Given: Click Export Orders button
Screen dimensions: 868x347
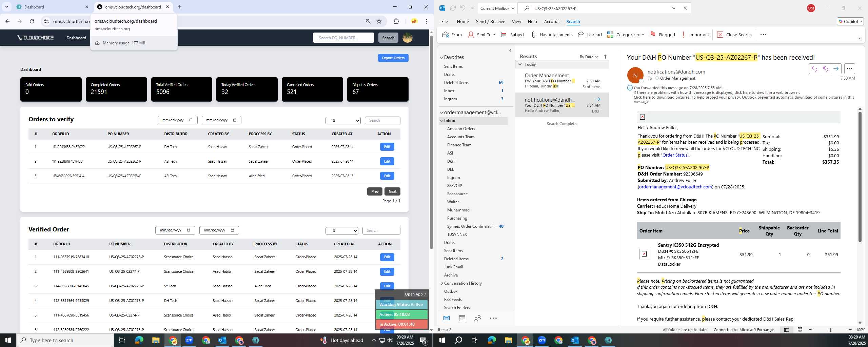Looking at the screenshot, I should pyautogui.click(x=393, y=58).
